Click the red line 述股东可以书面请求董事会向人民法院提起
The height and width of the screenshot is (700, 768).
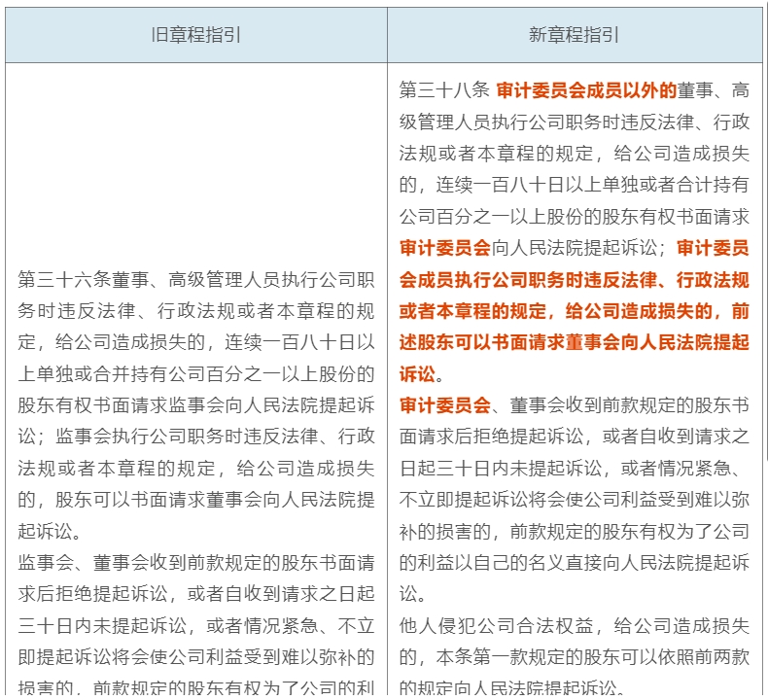[x=574, y=342]
